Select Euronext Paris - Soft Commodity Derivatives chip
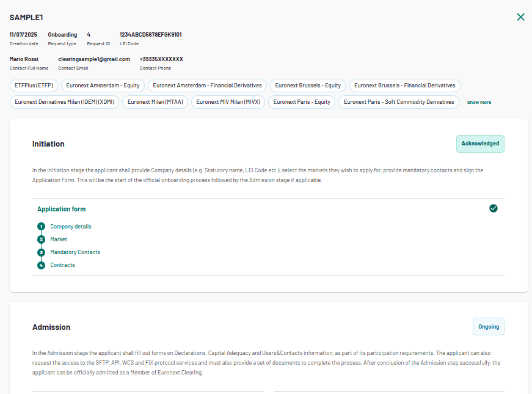 [399, 102]
